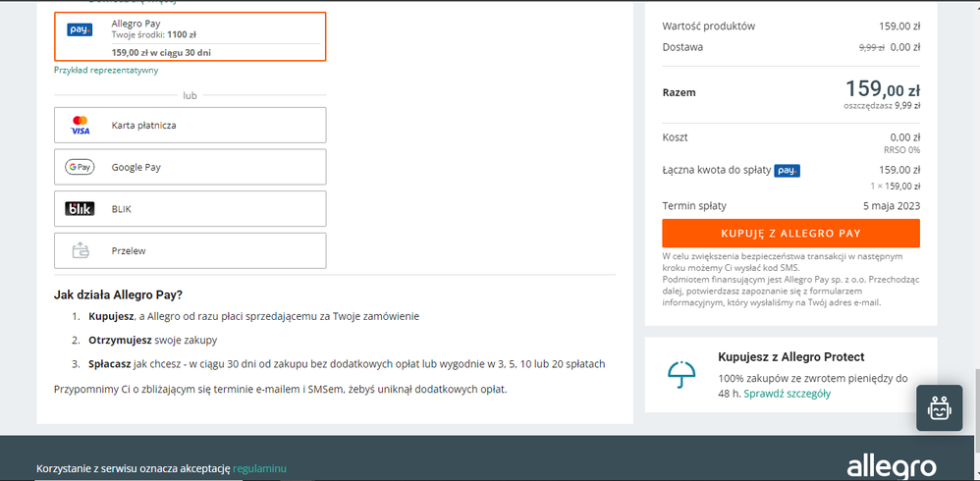The image size is (980, 481).
Task: Choose Google Pay payment method
Action: [x=190, y=167]
